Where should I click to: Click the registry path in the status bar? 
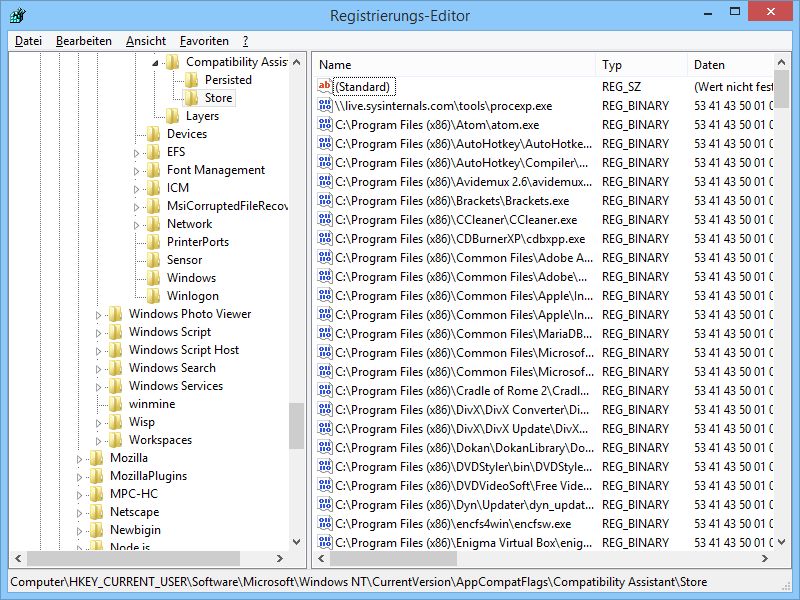pos(359,582)
